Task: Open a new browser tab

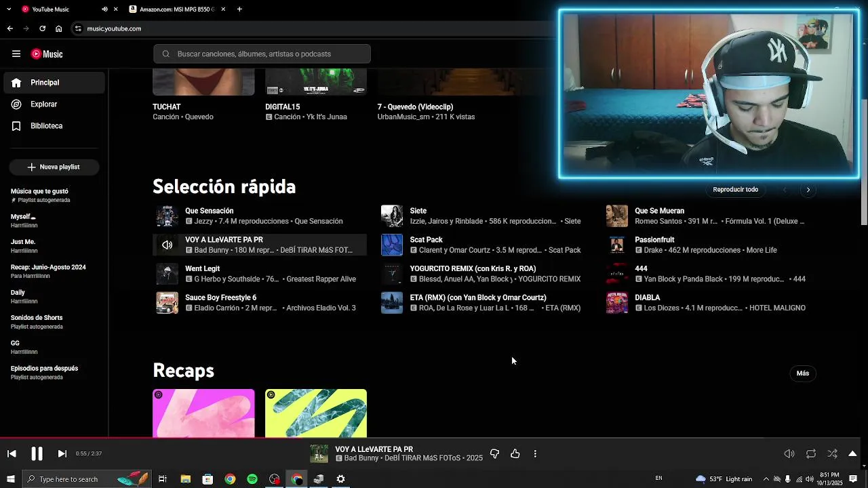Action: tap(239, 9)
